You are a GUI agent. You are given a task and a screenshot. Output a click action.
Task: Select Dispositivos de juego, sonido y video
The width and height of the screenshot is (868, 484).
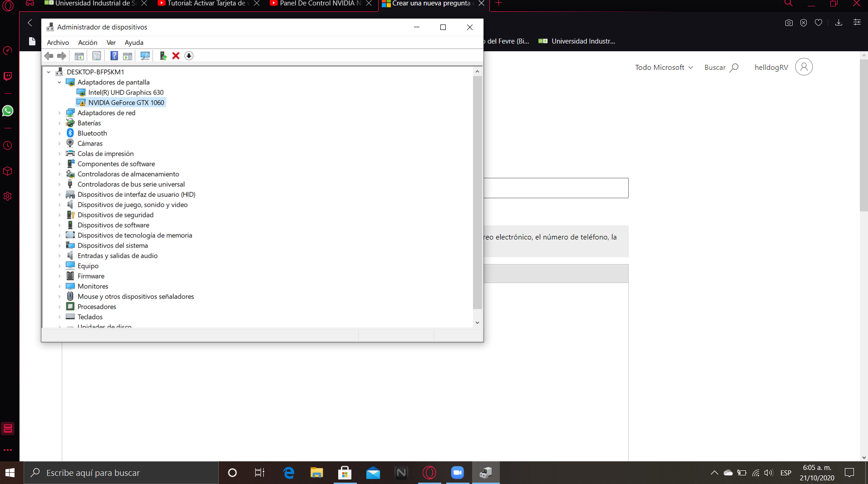[x=133, y=205]
